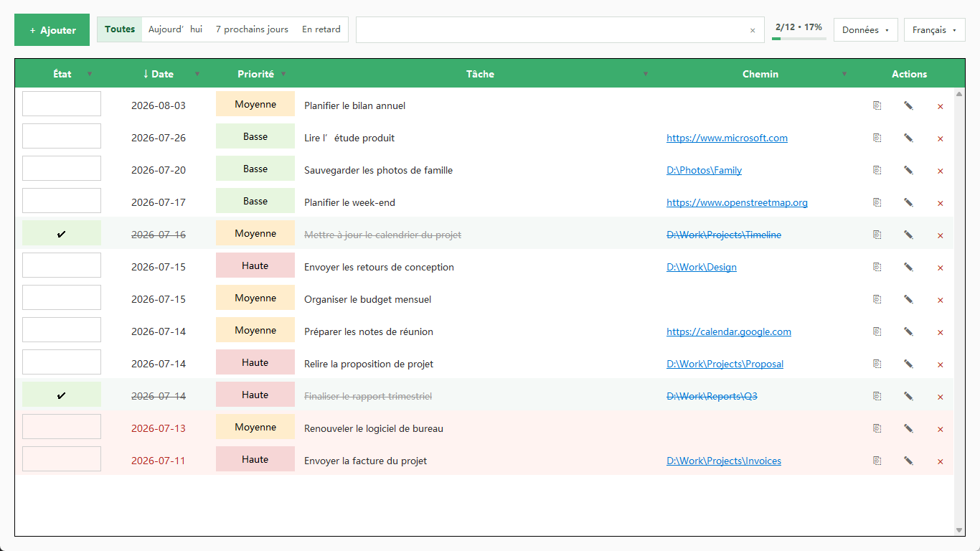This screenshot has width=980, height=551.
Task: Show the 7 prochains jours tab
Action: 252,29
